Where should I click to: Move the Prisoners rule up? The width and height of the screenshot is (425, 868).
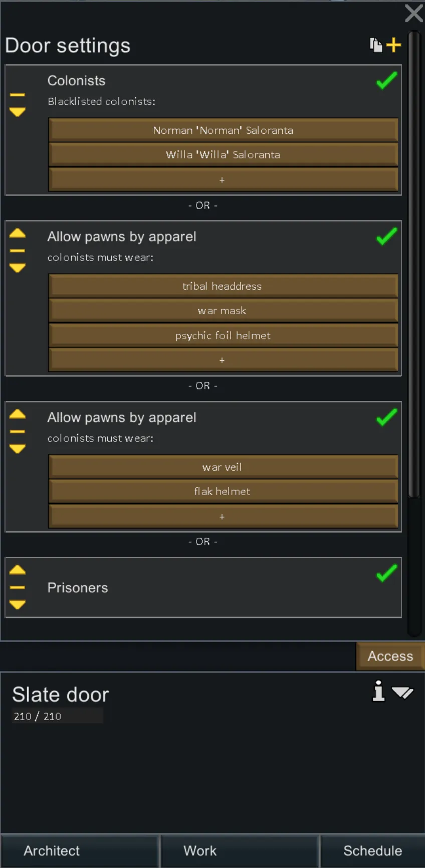pyautogui.click(x=18, y=570)
